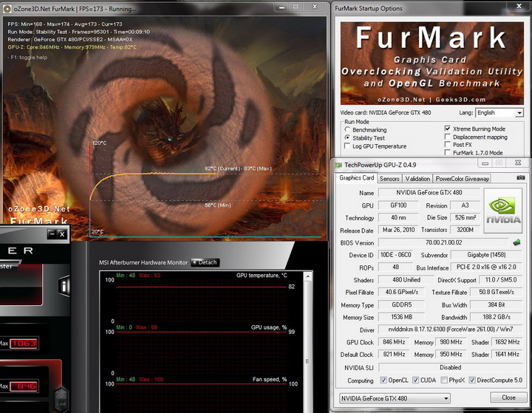Click the NVIDIA logo in GPU-Z
Viewport: 532px width, 413px height.
click(503, 211)
